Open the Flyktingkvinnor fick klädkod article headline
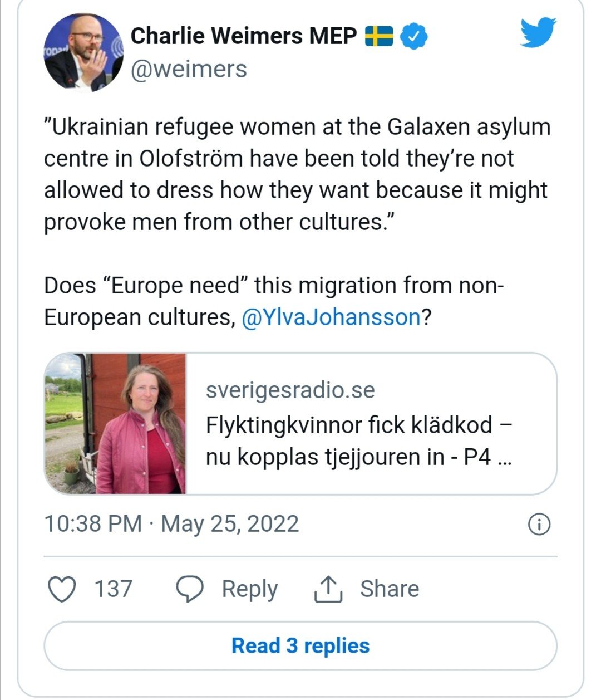 358,441
